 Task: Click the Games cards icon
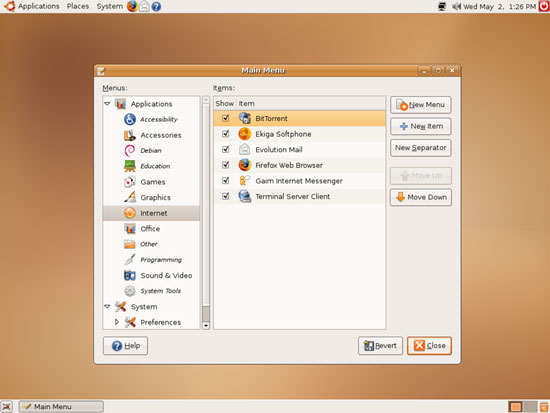tap(130, 182)
